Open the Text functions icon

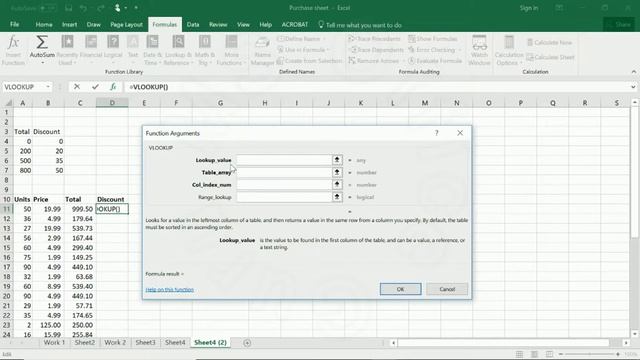133,42
